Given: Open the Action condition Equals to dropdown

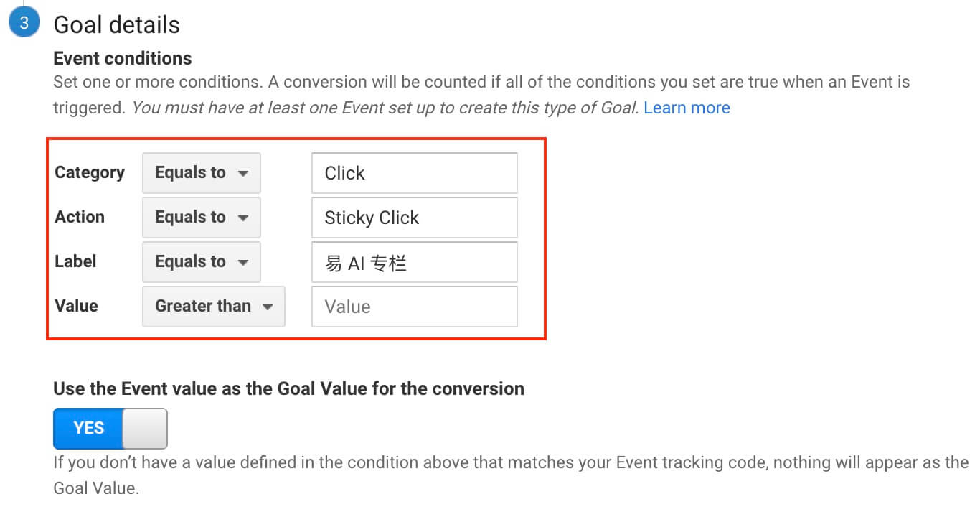Looking at the screenshot, I should pos(202,218).
